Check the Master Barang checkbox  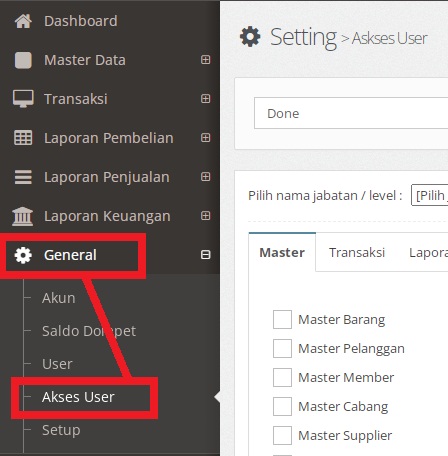pyautogui.click(x=282, y=319)
